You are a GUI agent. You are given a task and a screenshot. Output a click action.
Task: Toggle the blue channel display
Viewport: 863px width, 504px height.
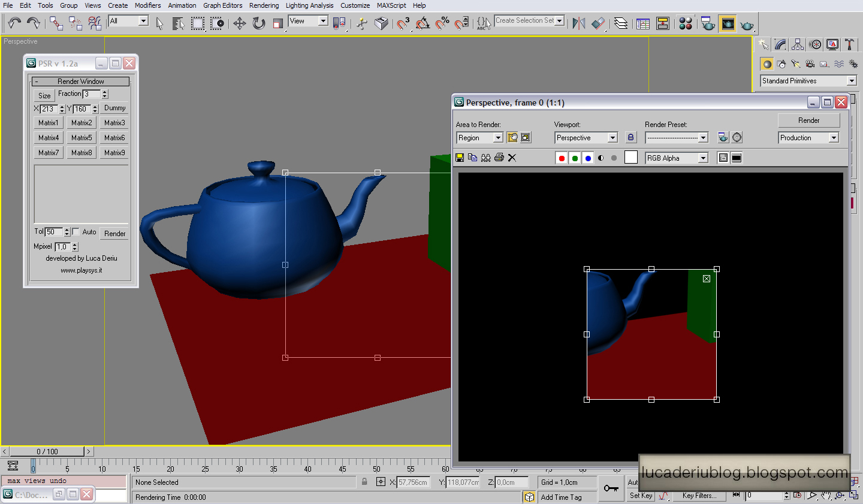pos(588,158)
